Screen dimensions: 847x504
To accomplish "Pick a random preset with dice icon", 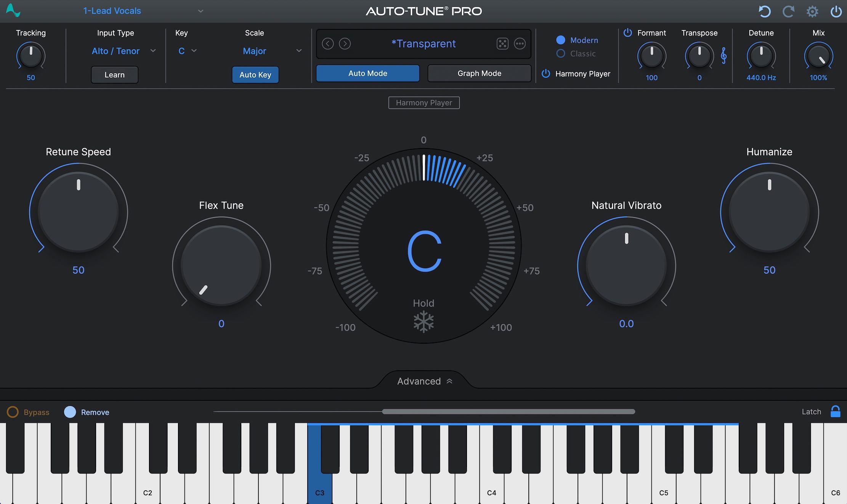I will coord(502,44).
